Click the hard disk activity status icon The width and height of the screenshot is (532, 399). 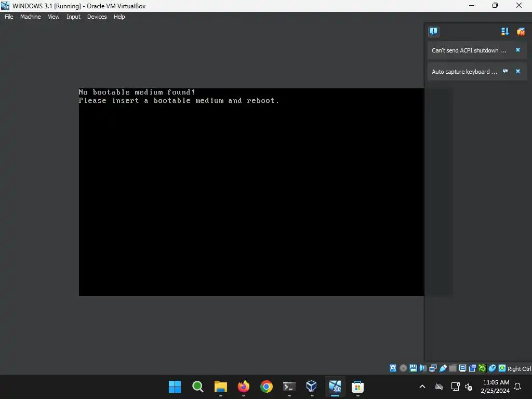pyautogui.click(x=393, y=368)
